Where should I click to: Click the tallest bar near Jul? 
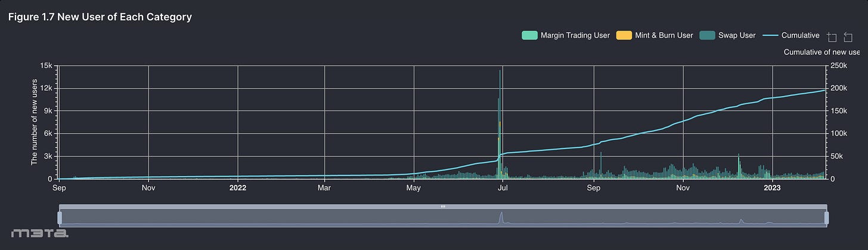[x=500, y=124]
